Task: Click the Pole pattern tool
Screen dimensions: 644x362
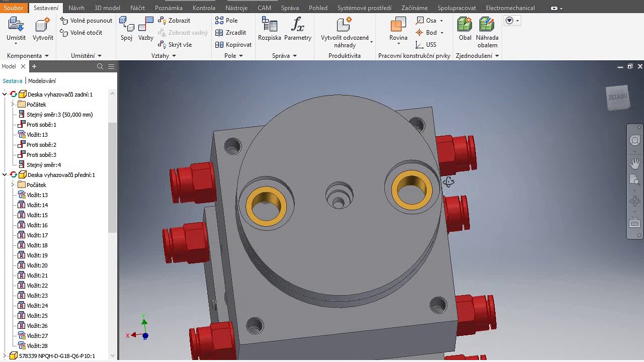Action: (226, 21)
